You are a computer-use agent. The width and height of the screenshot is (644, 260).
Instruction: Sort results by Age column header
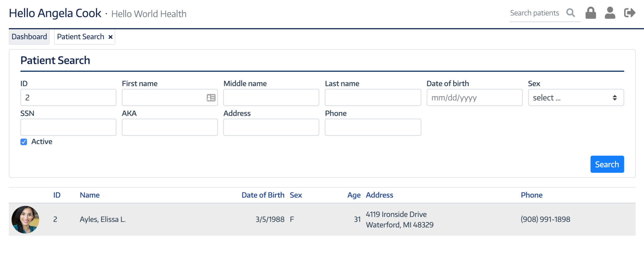354,195
